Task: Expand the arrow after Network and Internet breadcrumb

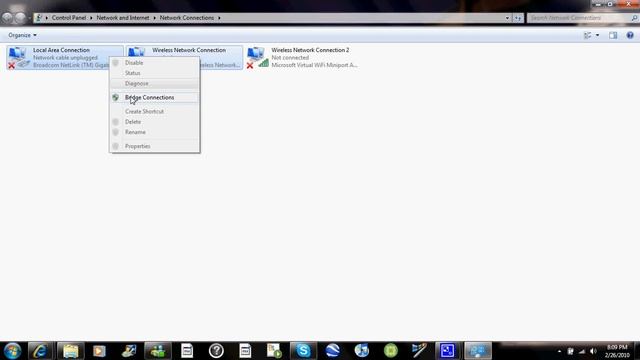Action: point(154,18)
